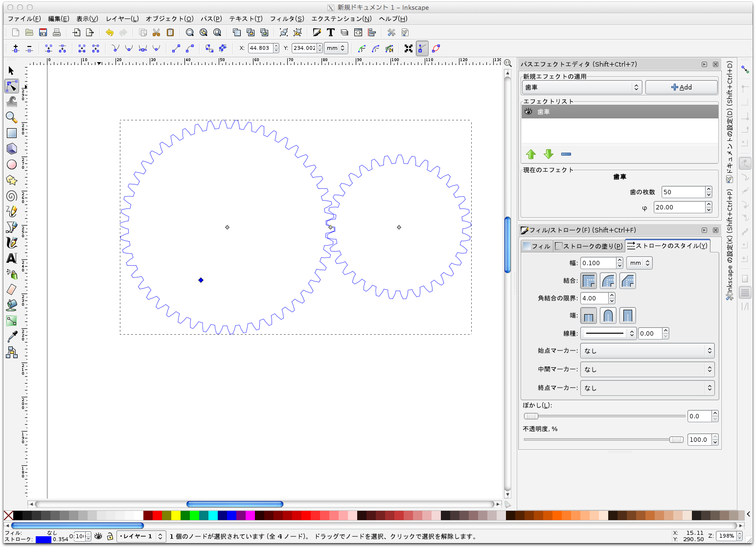Open the node toolbar mm unit dropdown

pos(336,48)
